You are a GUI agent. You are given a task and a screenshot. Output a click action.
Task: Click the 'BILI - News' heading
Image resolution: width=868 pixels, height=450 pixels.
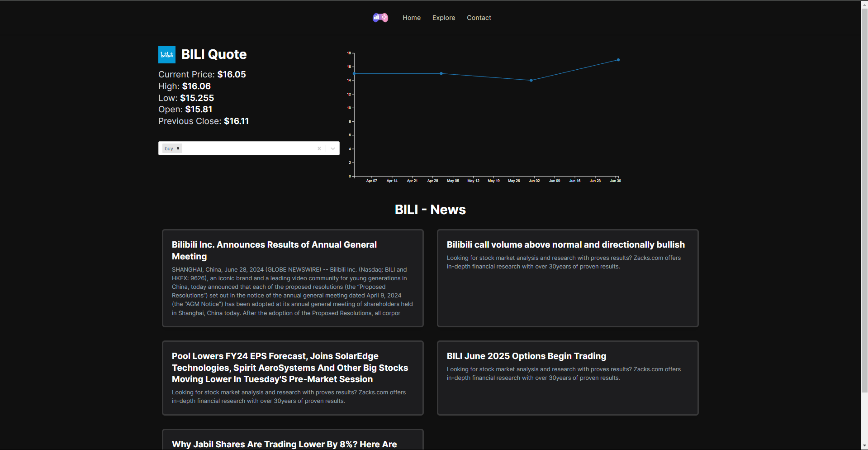coord(430,210)
